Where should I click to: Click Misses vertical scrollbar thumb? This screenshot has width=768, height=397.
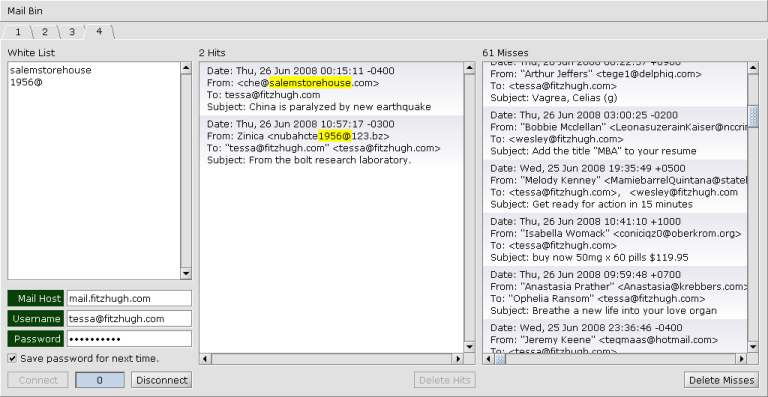753,117
